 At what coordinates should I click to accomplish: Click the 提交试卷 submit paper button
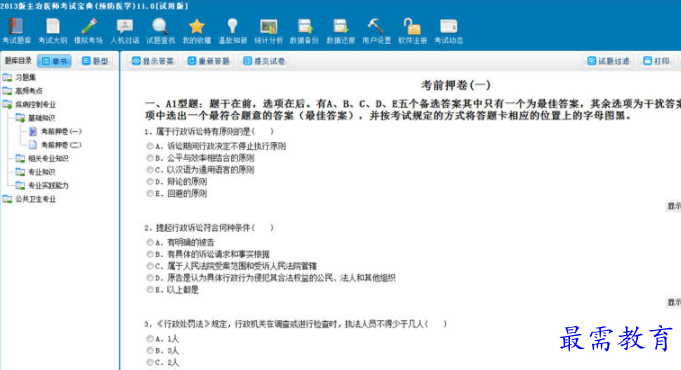coord(264,61)
